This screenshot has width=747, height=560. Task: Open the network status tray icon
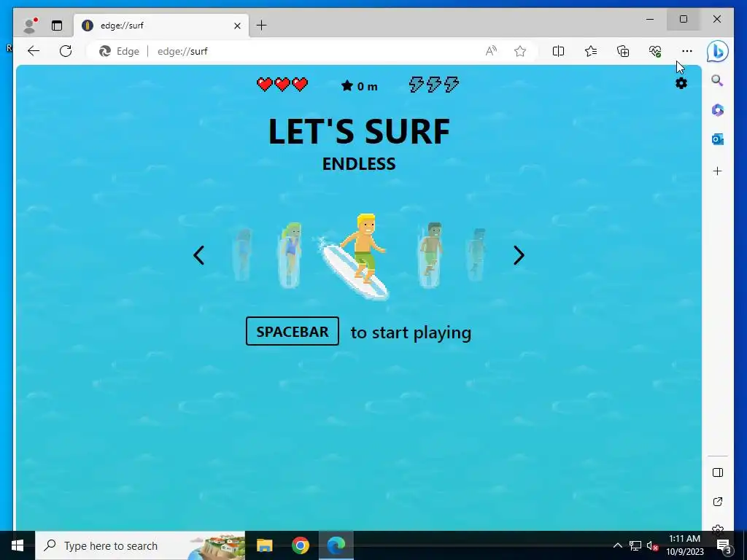pyautogui.click(x=635, y=545)
